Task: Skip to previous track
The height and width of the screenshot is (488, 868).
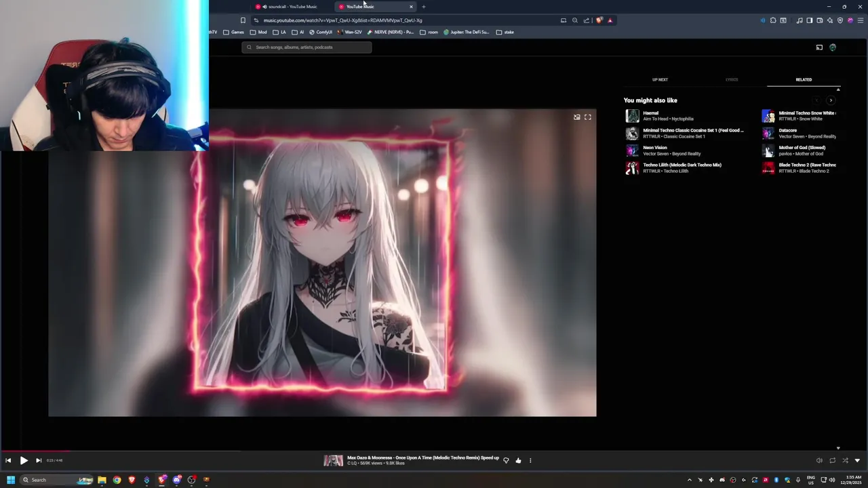Action: point(8,460)
